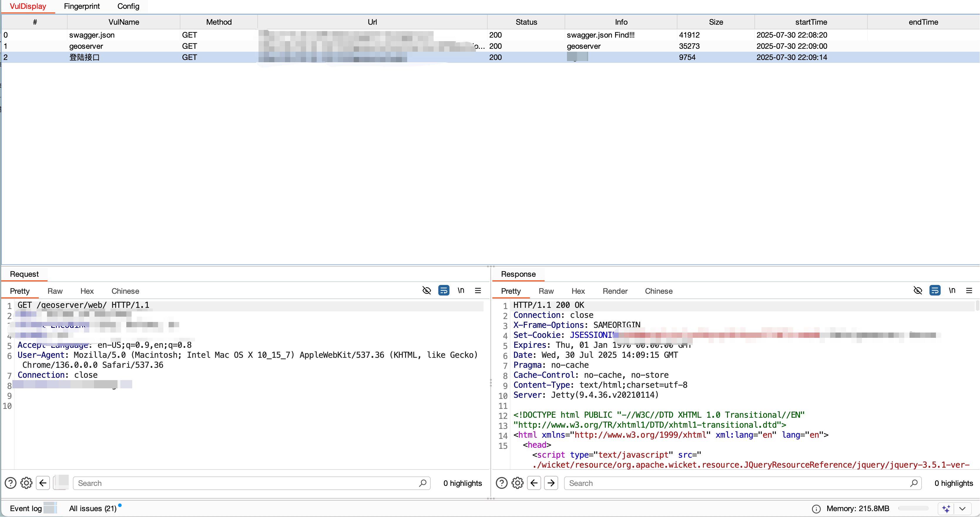The width and height of the screenshot is (980, 517).
Task: Expand the chevron next to the AI sparkle button
Action: [962, 509]
